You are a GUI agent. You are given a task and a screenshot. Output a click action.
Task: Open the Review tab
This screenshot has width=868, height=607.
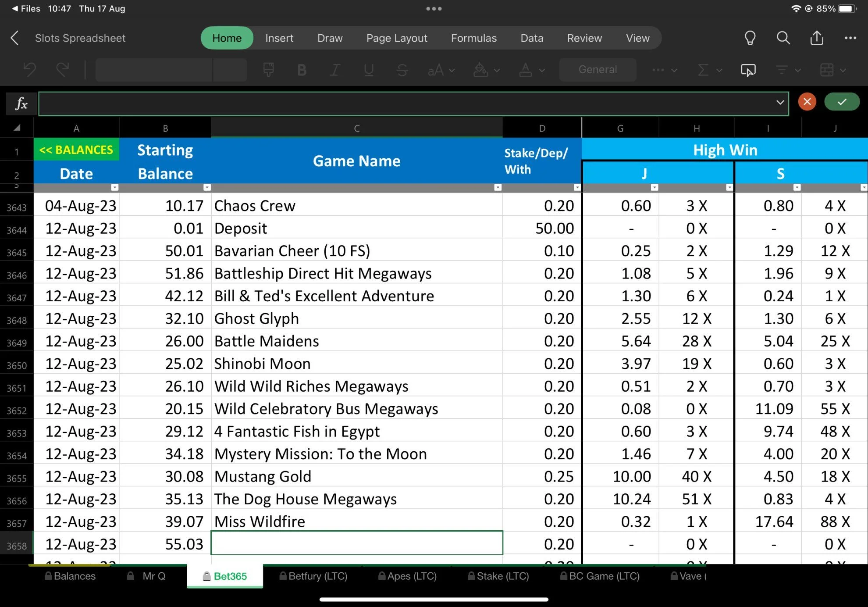pyautogui.click(x=584, y=38)
